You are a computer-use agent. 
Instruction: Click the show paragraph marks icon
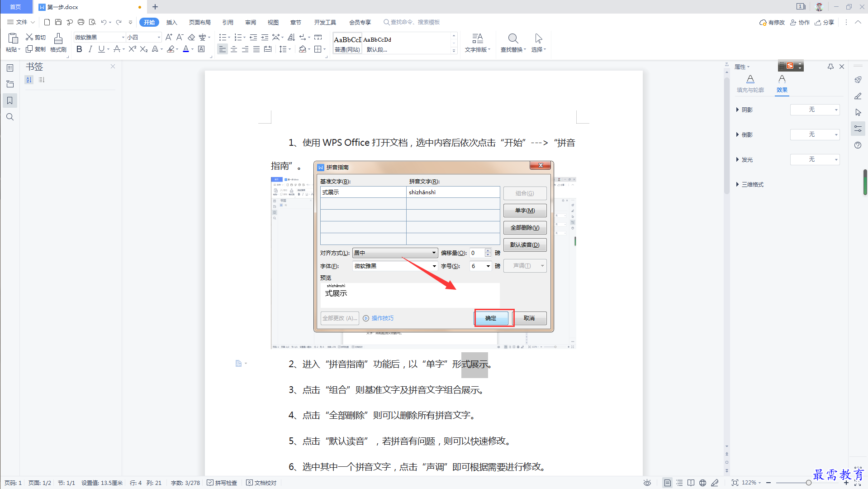pyautogui.click(x=303, y=37)
